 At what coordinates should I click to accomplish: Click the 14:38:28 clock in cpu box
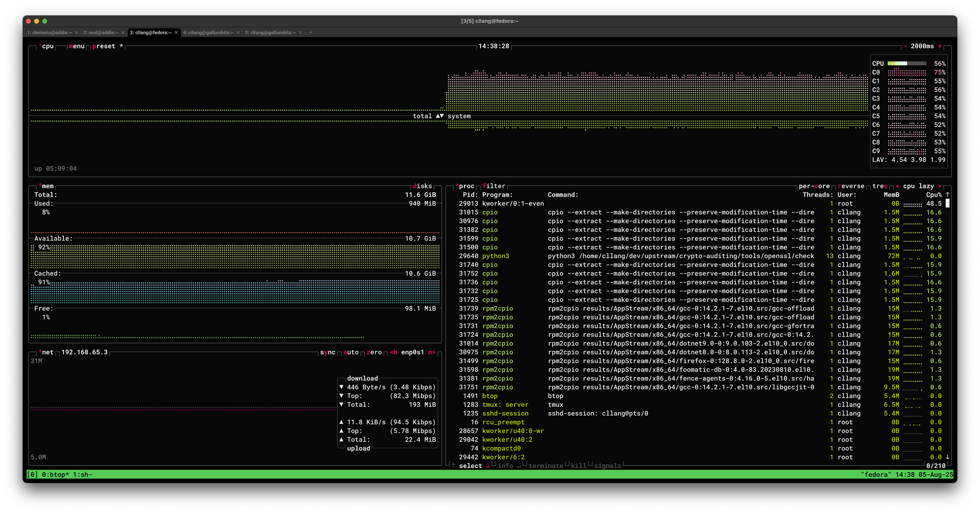click(493, 46)
